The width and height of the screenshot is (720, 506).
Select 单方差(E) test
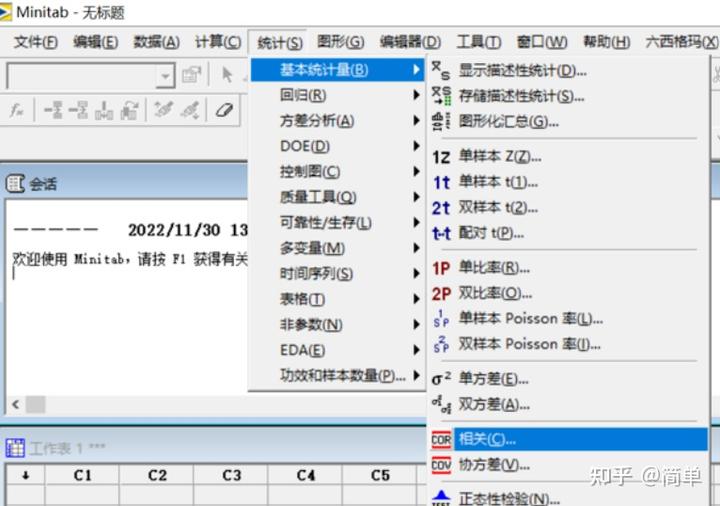(568, 379)
